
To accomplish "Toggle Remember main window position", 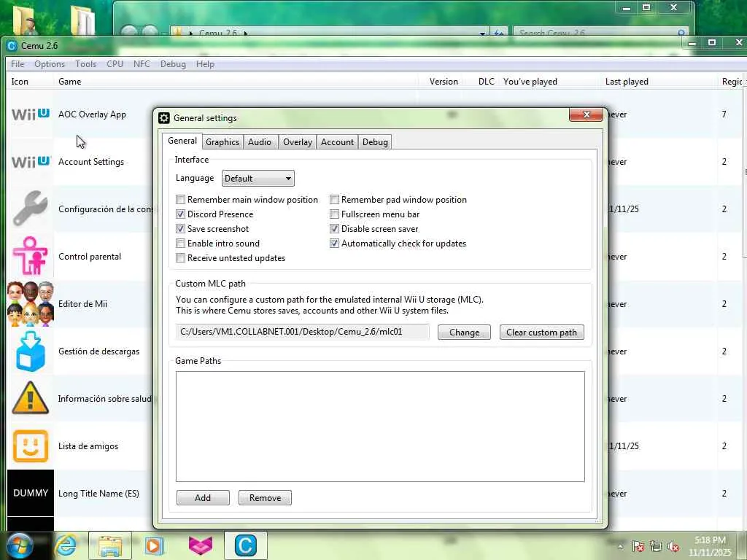I will point(181,200).
